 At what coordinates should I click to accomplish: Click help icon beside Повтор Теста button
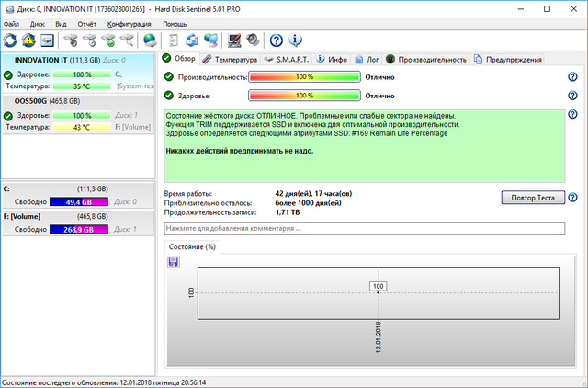click(x=572, y=198)
